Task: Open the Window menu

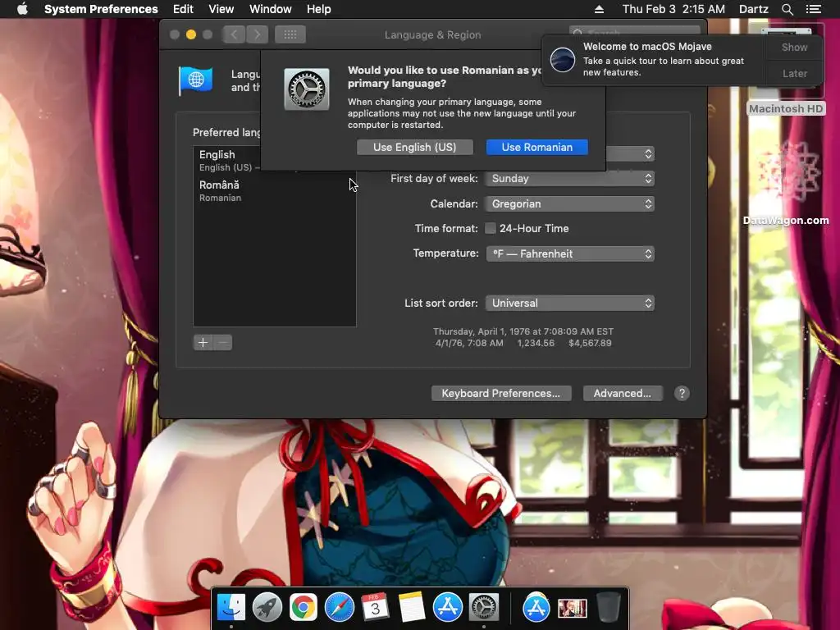Action: click(271, 9)
